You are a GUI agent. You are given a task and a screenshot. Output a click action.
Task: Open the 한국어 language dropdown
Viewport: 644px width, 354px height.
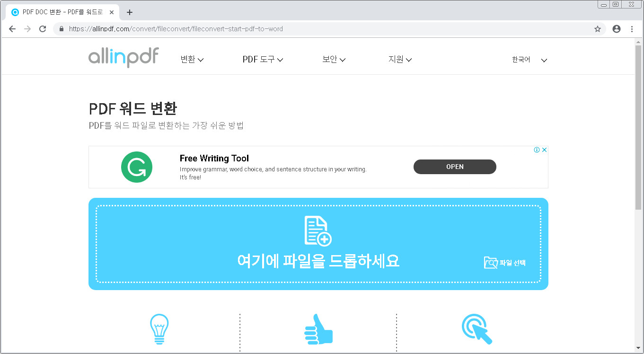tap(529, 60)
